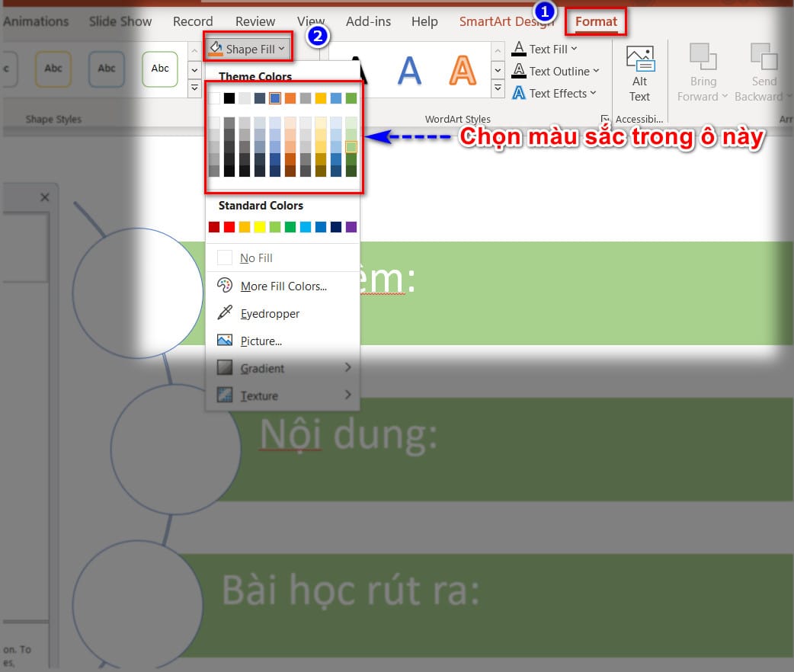Choose Picture fill option

(283, 341)
